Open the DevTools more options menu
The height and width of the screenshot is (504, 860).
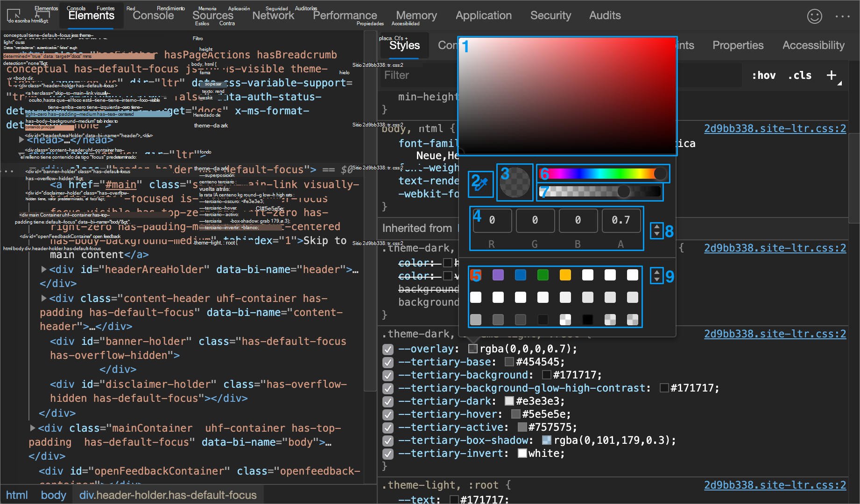[x=842, y=16]
